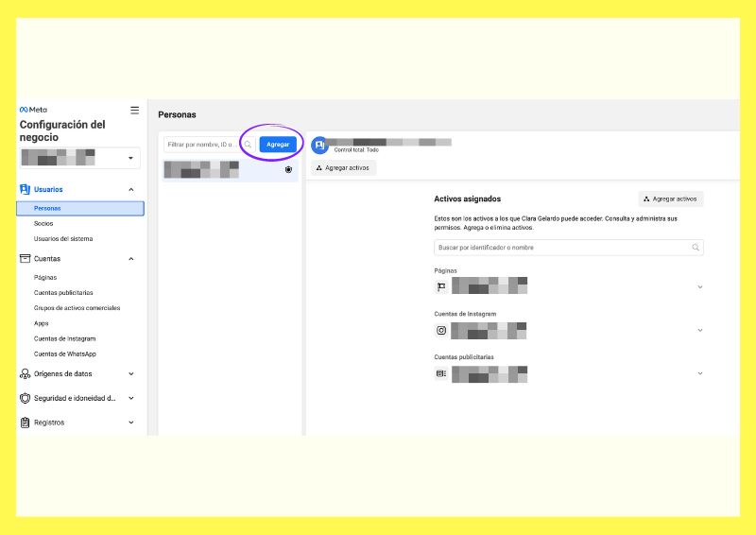
Task: Click the magnifier icon in people filter
Action: point(248,145)
